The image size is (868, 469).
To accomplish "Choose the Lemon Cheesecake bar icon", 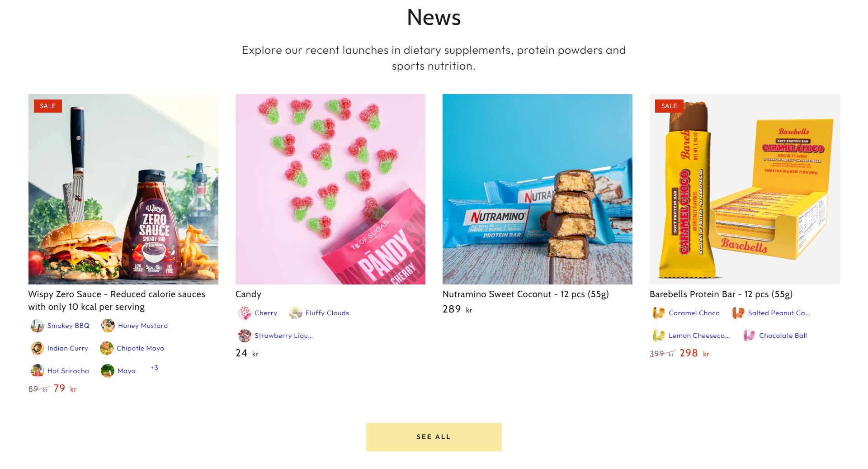I will click(x=659, y=336).
